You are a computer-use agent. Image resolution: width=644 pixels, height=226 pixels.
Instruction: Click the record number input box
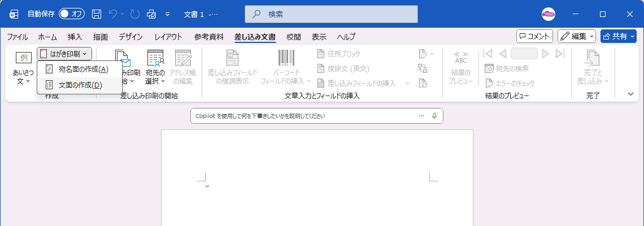click(x=524, y=54)
